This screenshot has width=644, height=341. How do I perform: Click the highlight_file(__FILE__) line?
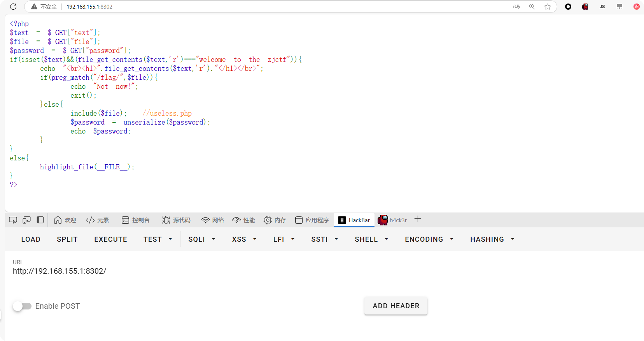(x=87, y=167)
